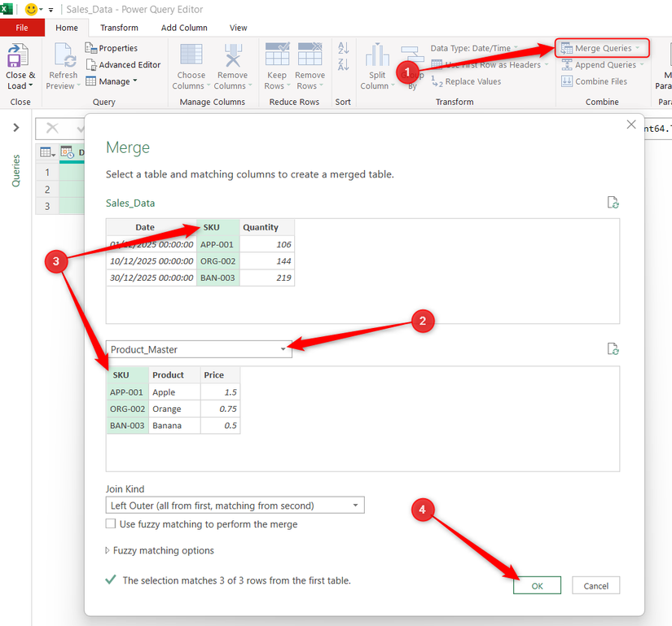The image size is (672, 626).
Task: Select the Quantity column header in Sales_Data
Action: 261,227
